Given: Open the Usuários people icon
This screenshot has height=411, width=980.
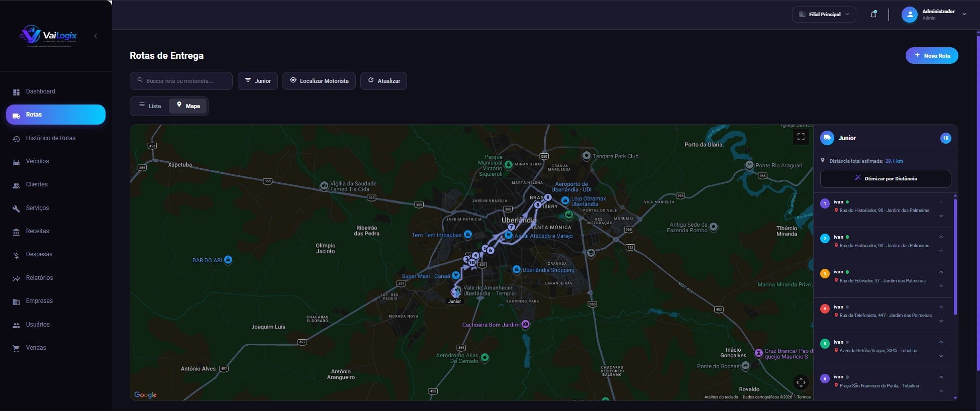Looking at the screenshot, I should (x=16, y=325).
